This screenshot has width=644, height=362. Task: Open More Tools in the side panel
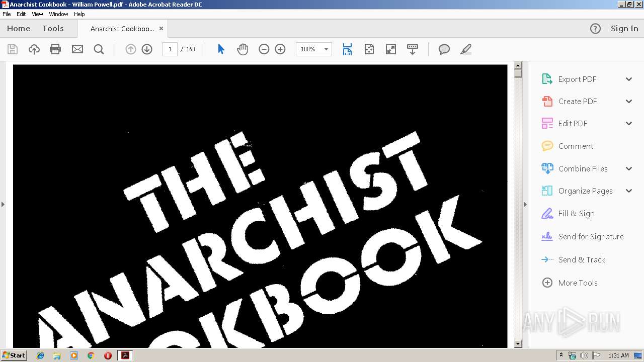(x=578, y=283)
